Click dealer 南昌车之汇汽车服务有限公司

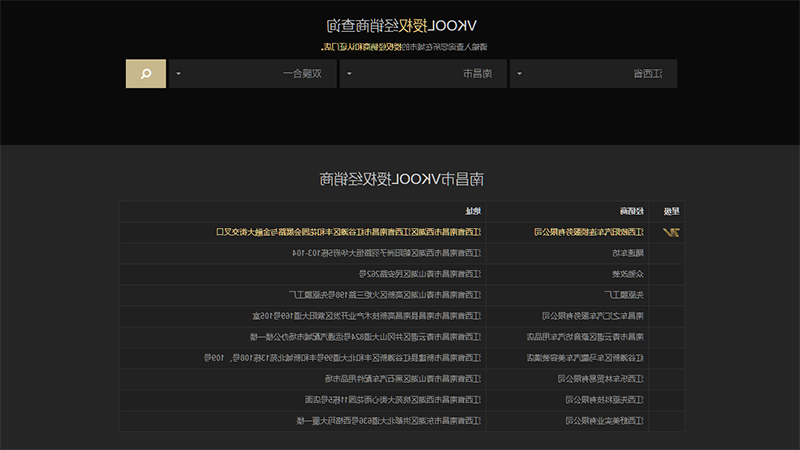(x=593, y=316)
